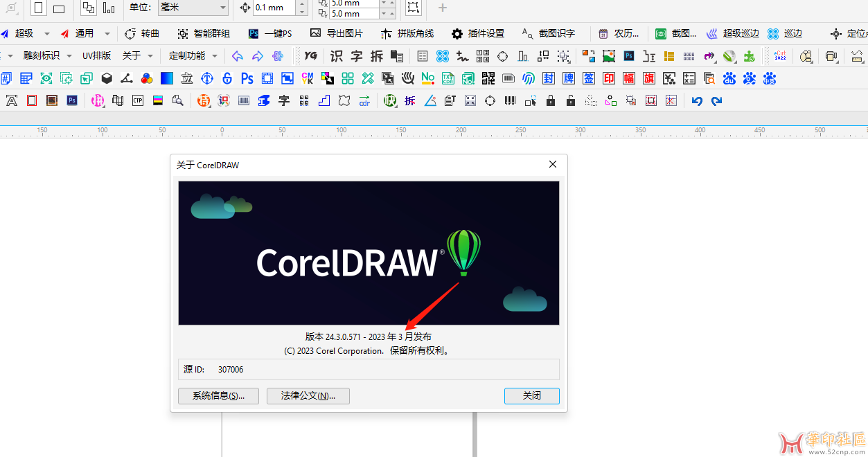Click the green puzzle piece plugin icon
This screenshot has width=868, height=457.
pos(749,56)
